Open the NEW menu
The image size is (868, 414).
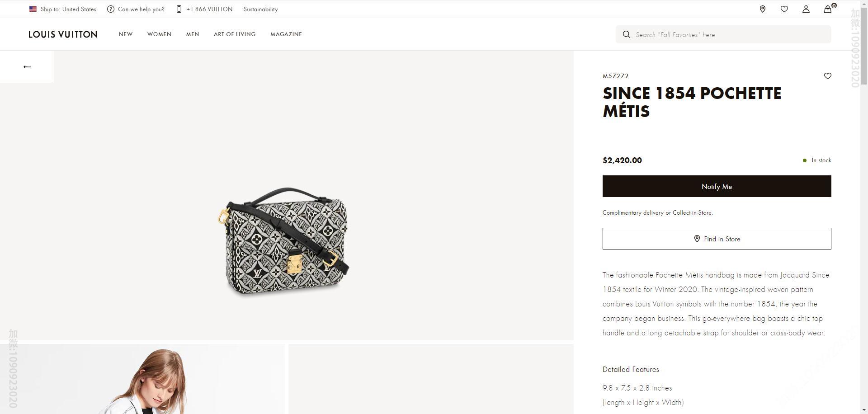126,34
